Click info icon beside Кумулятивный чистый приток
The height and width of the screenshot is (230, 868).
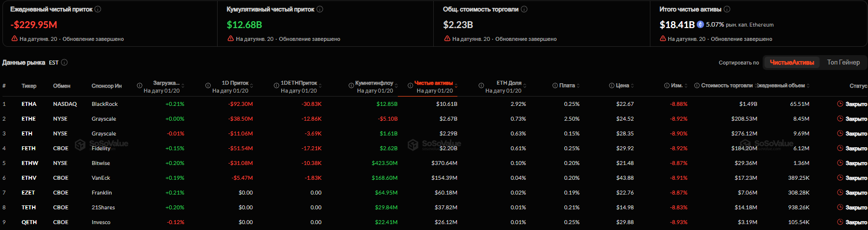tap(320, 9)
